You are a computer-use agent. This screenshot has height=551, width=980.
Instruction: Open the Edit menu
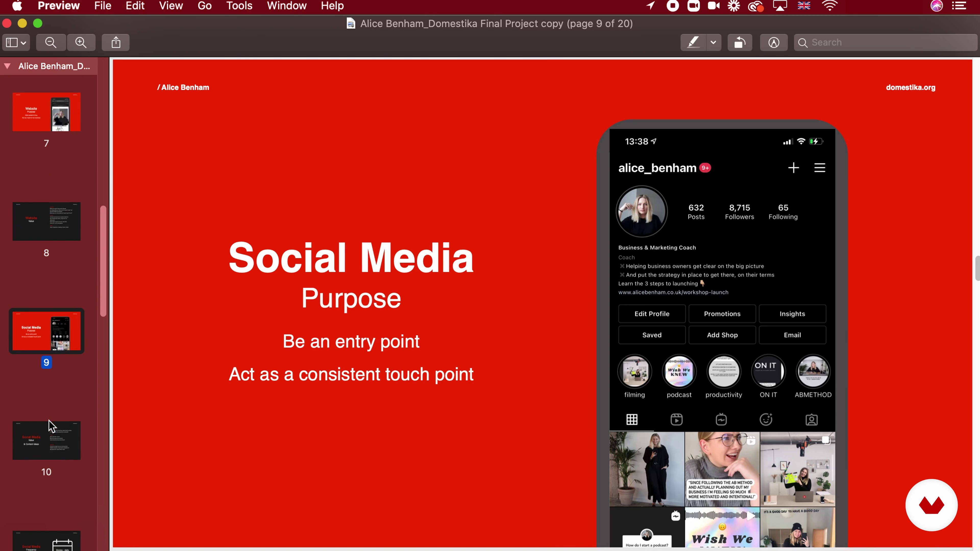135,6
